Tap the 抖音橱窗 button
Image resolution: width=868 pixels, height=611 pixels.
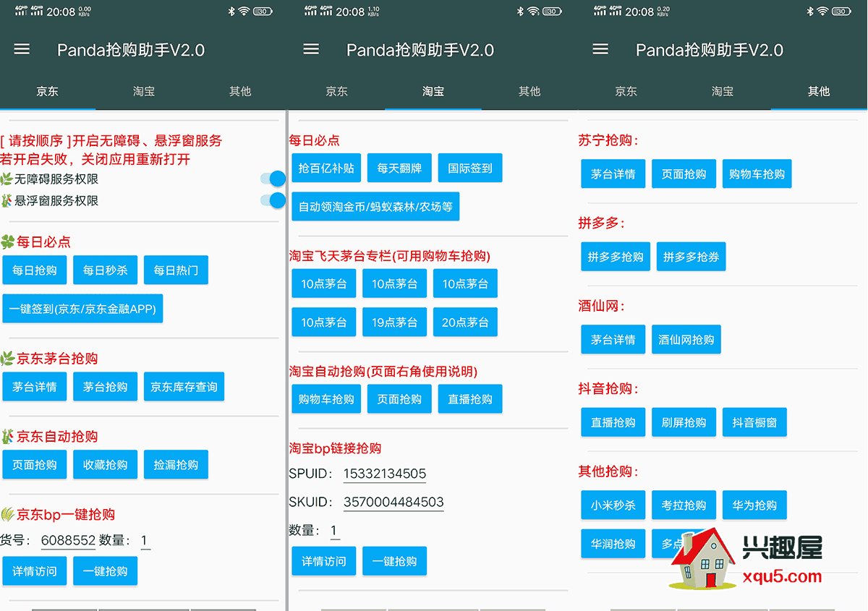click(754, 422)
